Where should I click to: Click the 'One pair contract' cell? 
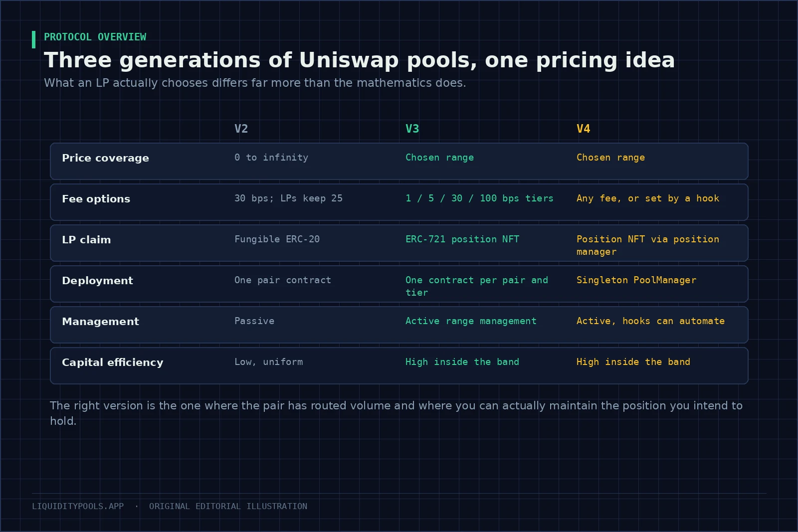click(x=283, y=280)
